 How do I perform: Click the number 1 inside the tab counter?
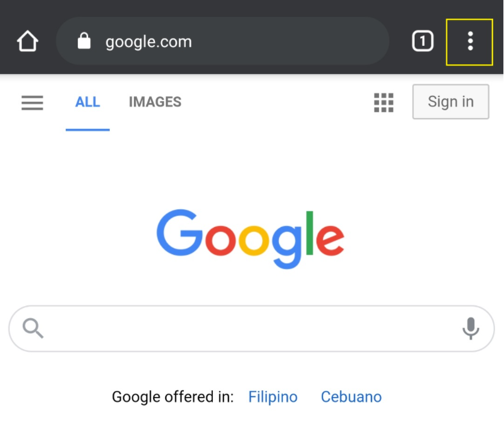(422, 41)
